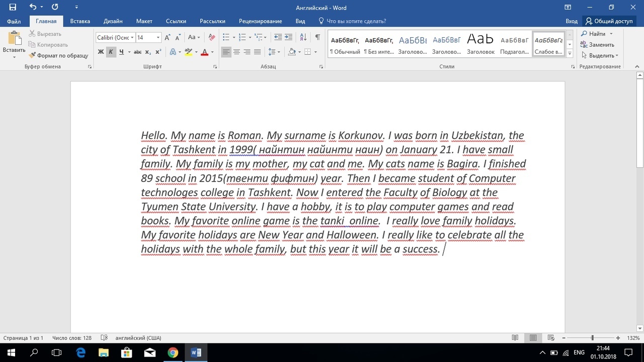
Task: Paste using the Вставить clipboard icon
Action: tap(14, 39)
